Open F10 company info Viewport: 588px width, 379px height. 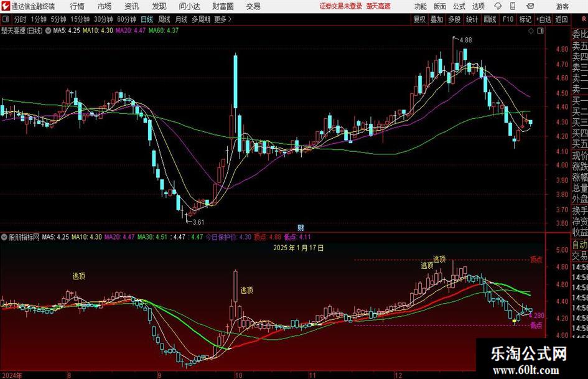pos(508,19)
